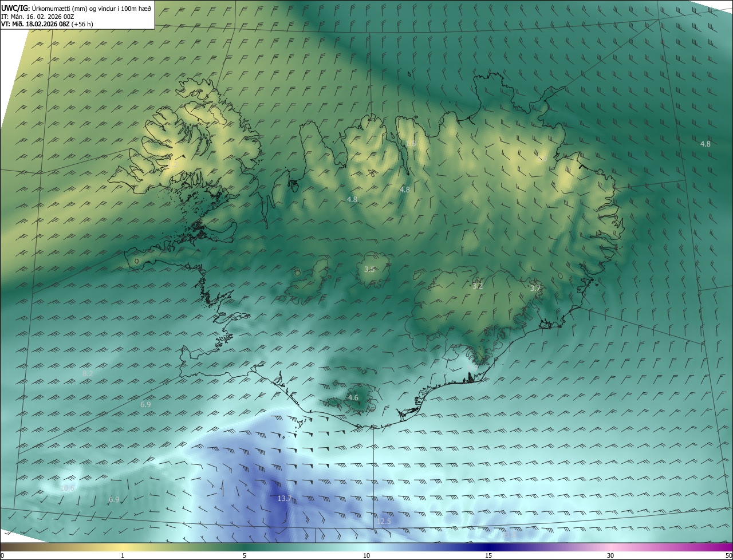Viewport: 733px width, 560px height.
Task: Click the 10.6 precipitation value label
Action: [x=67, y=488]
